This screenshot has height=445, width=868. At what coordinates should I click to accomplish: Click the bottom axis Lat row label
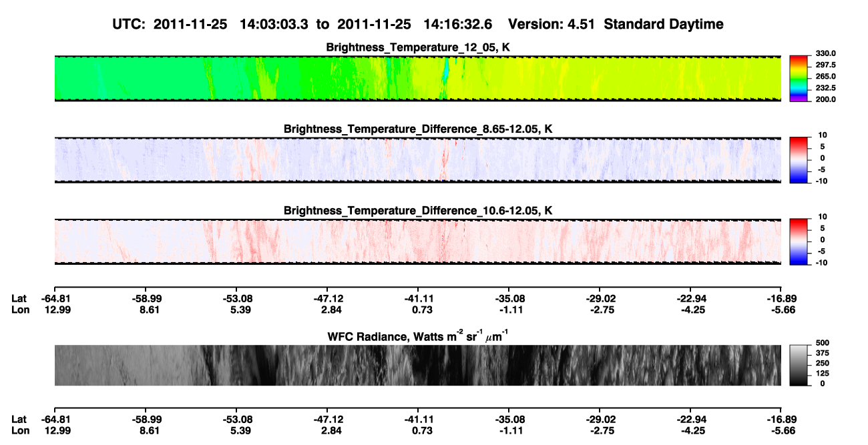point(19,419)
